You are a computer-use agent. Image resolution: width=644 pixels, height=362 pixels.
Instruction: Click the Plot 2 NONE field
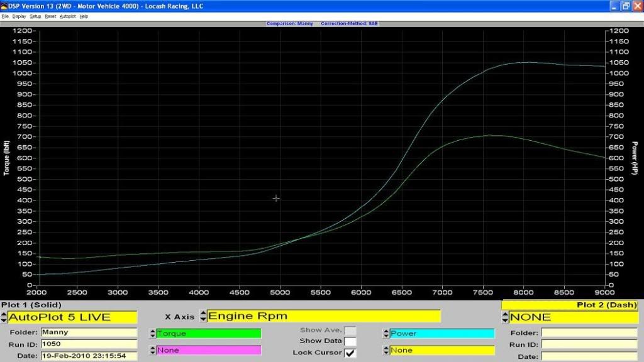click(574, 317)
